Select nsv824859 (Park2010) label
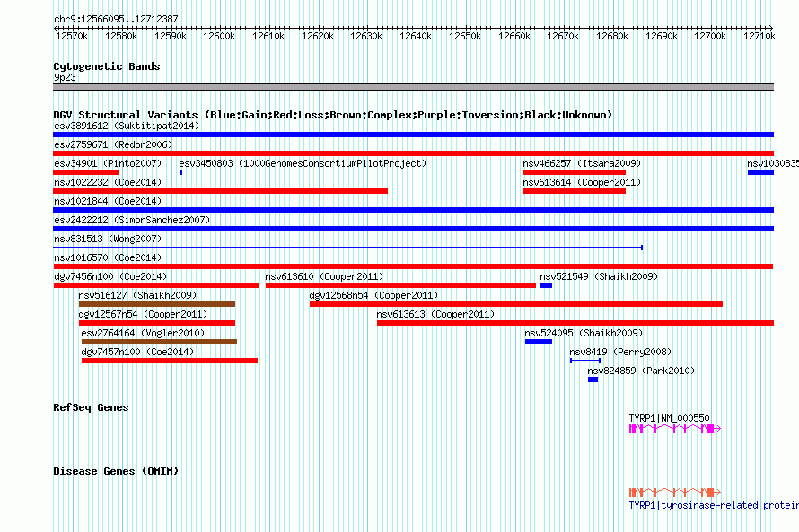 tap(641, 371)
